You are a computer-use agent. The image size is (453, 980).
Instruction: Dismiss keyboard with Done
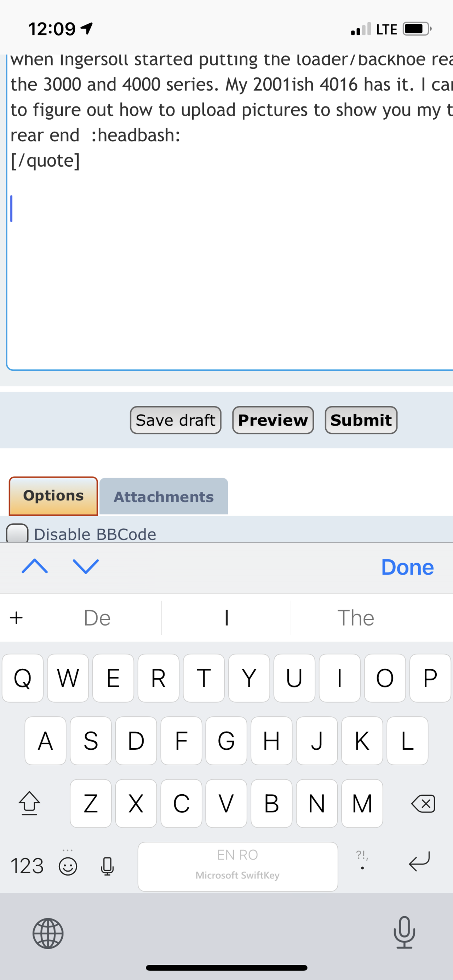(407, 567)
